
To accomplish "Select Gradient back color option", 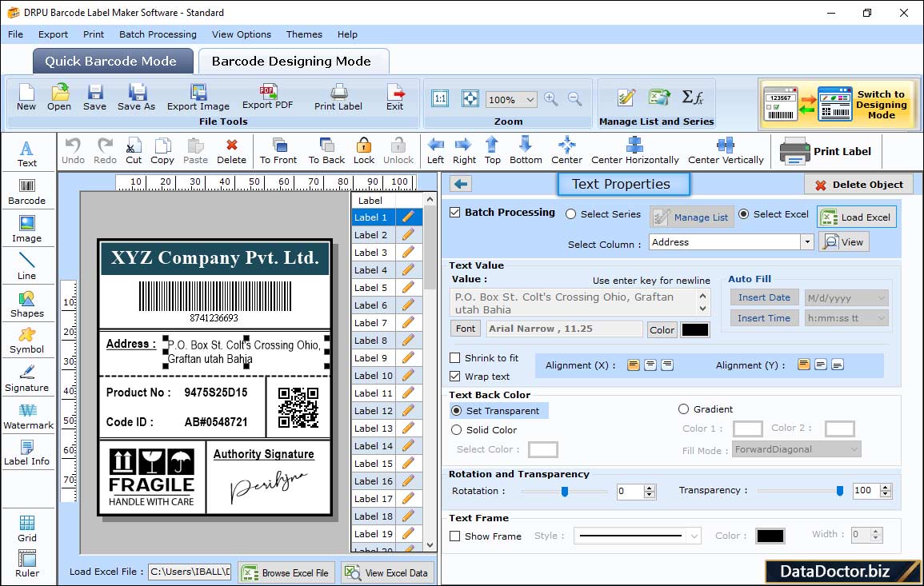I will (683, 409).
